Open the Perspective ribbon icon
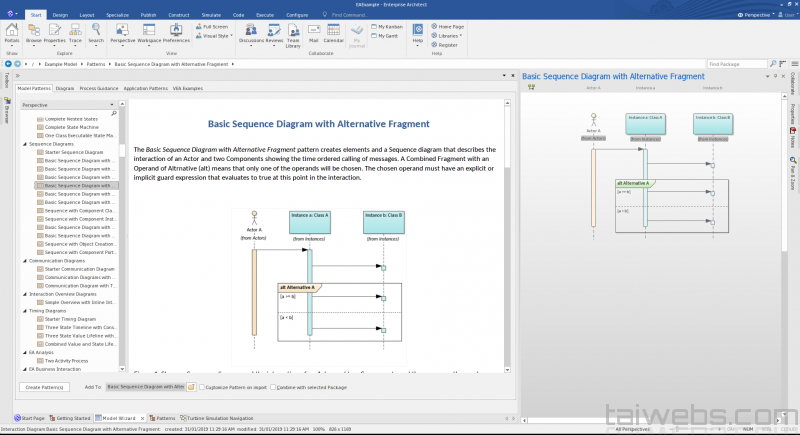 click(122, 31)
